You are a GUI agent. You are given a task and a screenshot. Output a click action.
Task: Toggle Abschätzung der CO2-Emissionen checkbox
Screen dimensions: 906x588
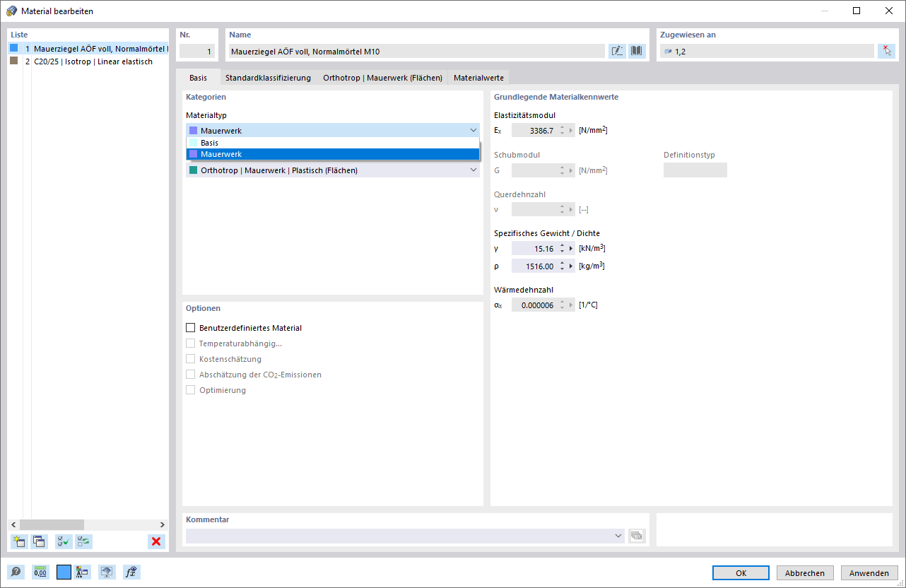[190, 375]
